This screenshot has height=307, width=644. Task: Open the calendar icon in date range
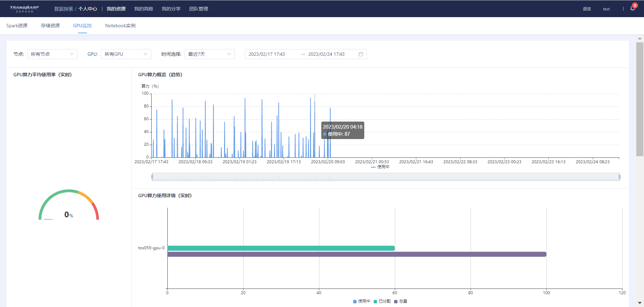pos(361,54)
